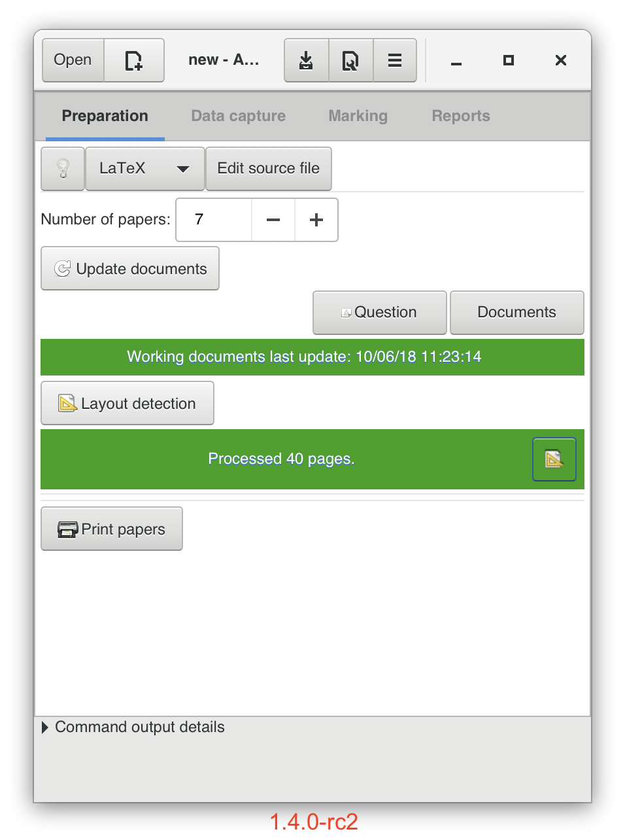Viewport: 625px width, 840px height.
Task: Click layout check icon in green bar
Action: [x=554, y=459]
